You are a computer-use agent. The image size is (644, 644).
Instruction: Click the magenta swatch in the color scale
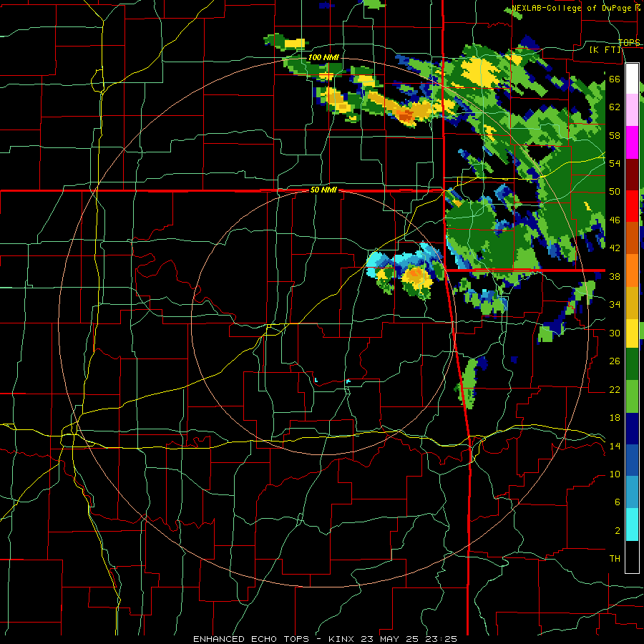click(x=632, y=142)
